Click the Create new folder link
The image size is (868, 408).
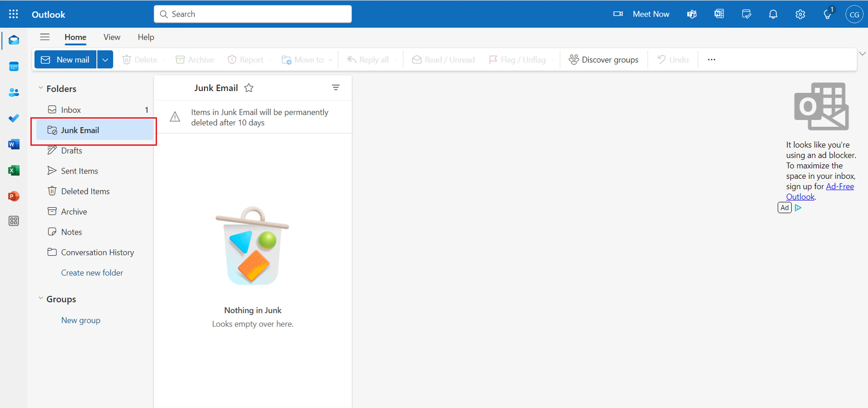pos(92,273)
